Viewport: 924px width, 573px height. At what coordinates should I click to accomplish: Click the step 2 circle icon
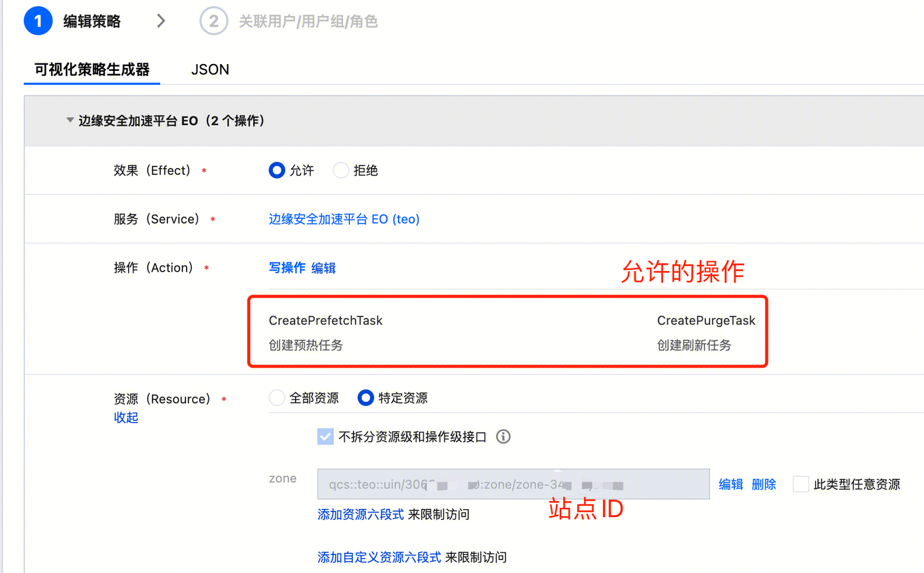[214, 21]
